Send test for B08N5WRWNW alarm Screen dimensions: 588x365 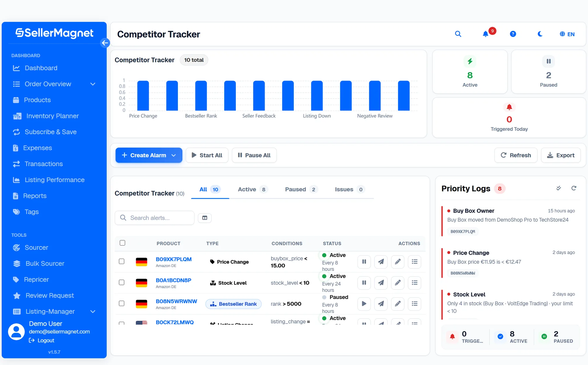381,304
